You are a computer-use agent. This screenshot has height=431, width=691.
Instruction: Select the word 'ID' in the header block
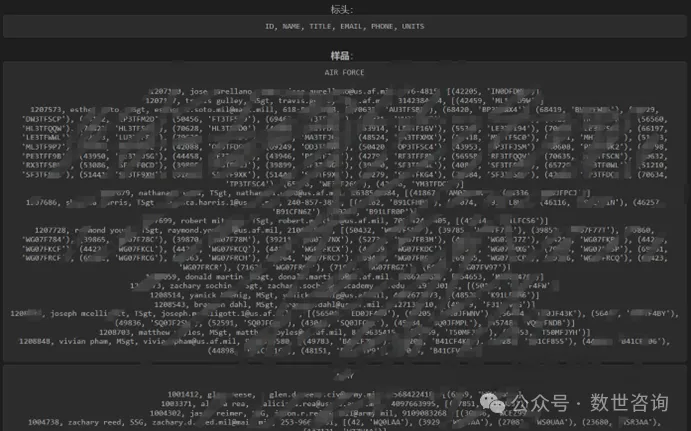[x=269, y=26]
